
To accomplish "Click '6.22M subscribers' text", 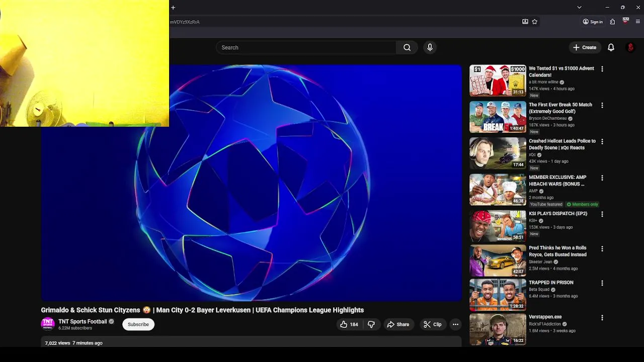I will point(75,328).
